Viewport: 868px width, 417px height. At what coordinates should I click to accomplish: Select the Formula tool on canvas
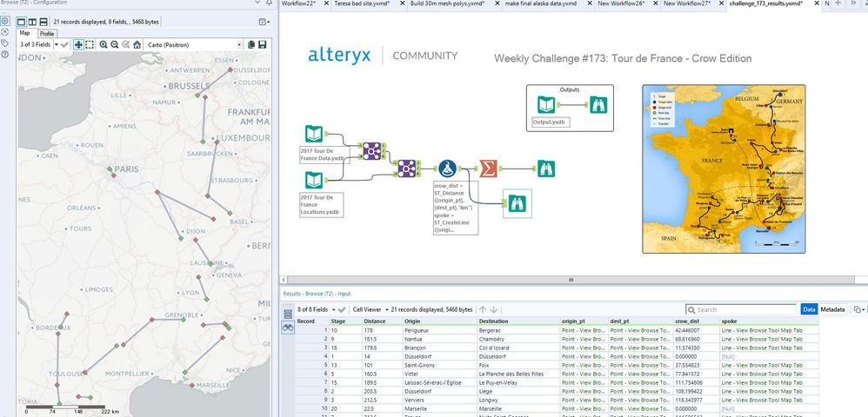447,169
